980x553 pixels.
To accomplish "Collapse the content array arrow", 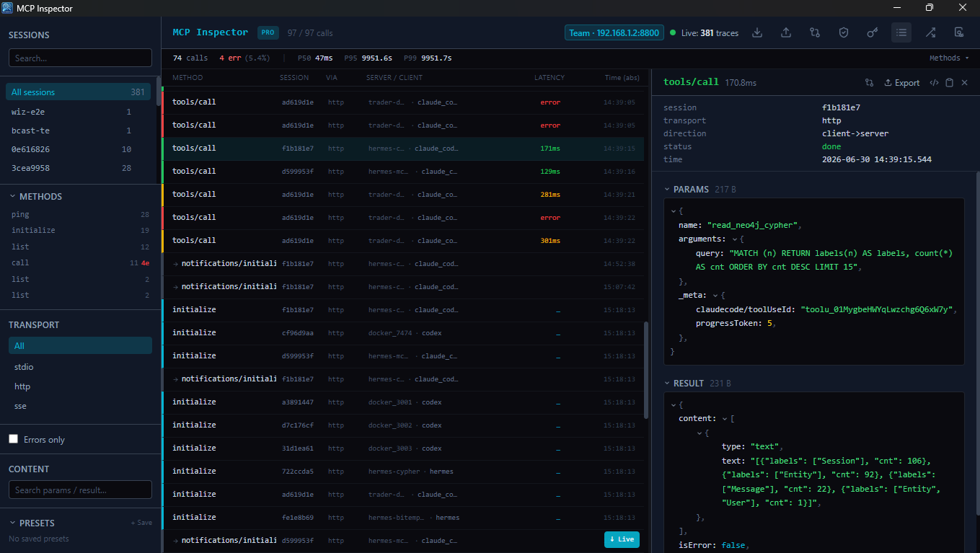I will [725, 418].
